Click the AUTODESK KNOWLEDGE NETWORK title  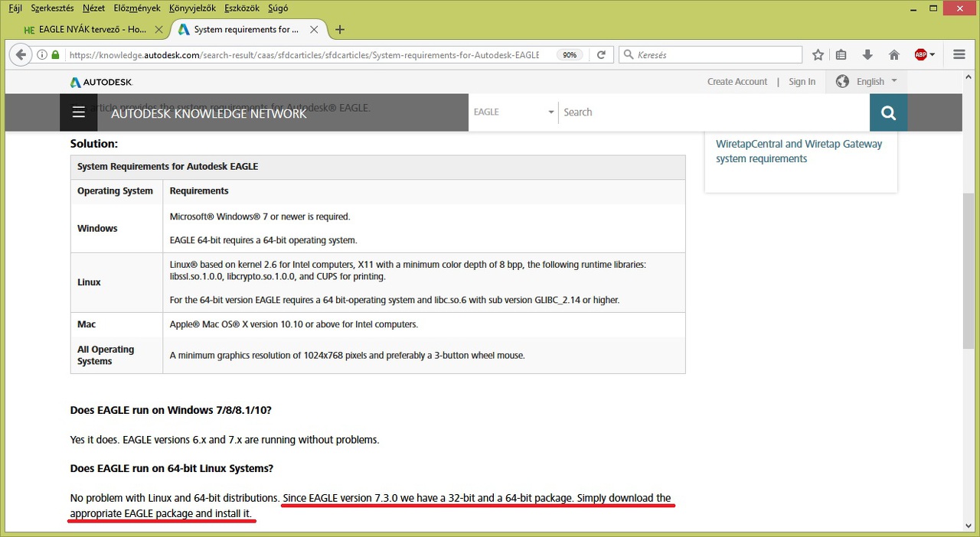[209, 113]
